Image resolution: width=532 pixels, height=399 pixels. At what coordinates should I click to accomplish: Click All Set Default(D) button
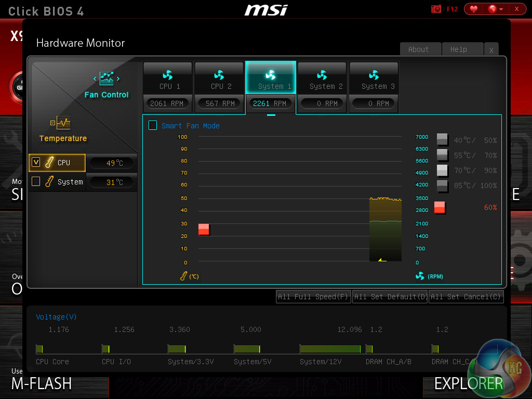(390, 297)
